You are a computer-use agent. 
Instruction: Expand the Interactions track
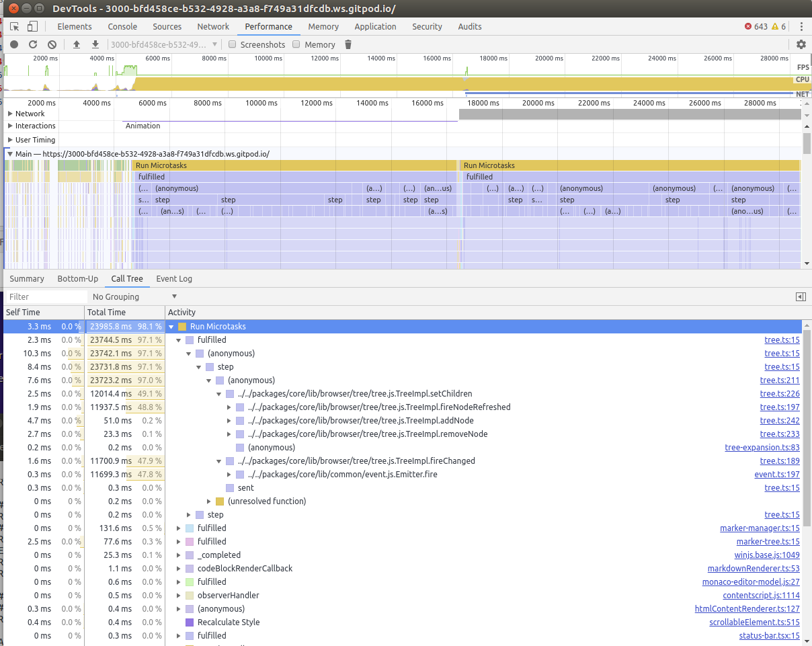[10, 126]
